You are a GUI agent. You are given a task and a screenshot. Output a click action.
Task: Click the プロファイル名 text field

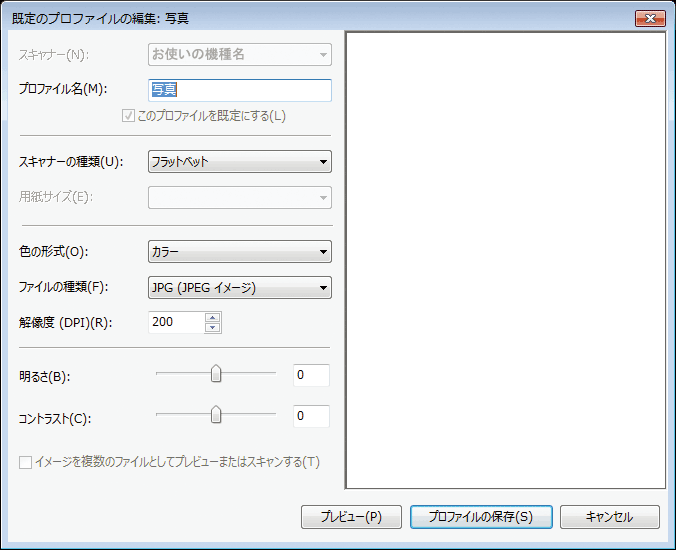(x=239, y=90)
